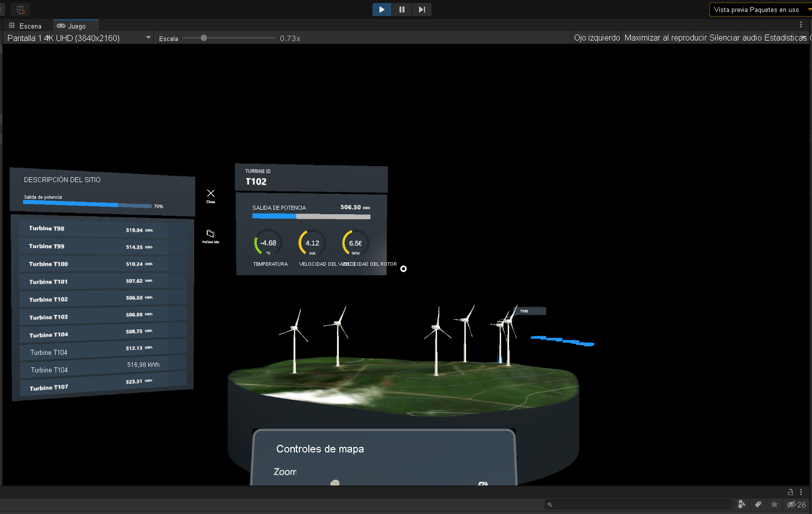
Task: Open the Vista previa Paquetes en uso dropdown
Action: tap(759, 9)
